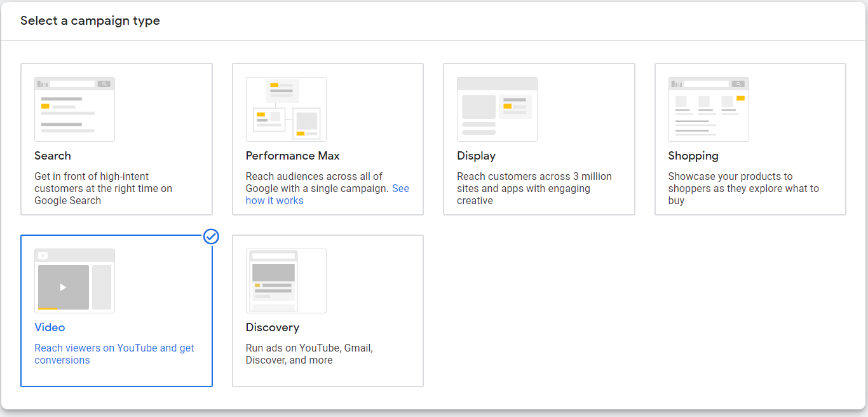Click the 'Select a campaign type' heading
Image resolution: width=868 pixels, height=417 pixels.
point(90,21)
